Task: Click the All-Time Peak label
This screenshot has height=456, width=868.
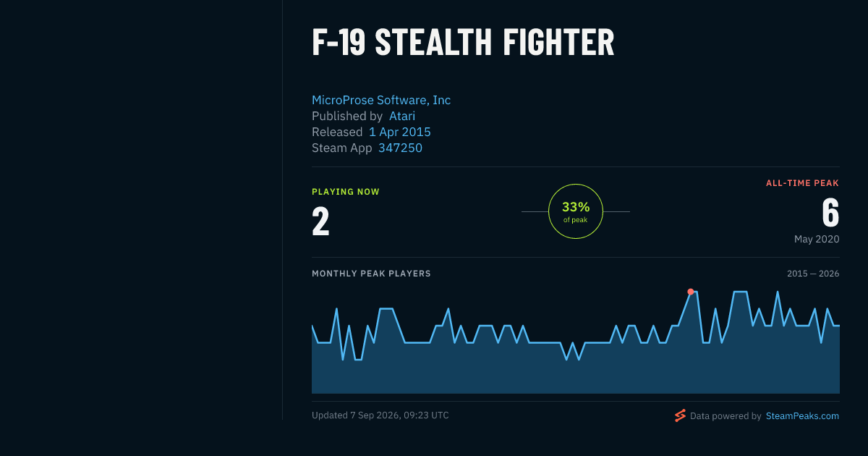Action: click(803, 183)
